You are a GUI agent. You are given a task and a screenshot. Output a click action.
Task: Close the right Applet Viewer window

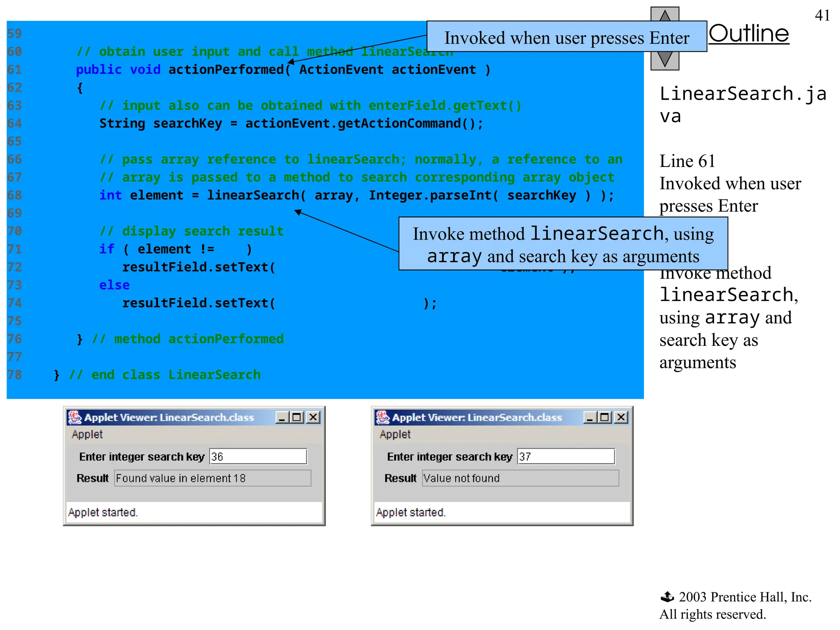[x=621, y=418]
